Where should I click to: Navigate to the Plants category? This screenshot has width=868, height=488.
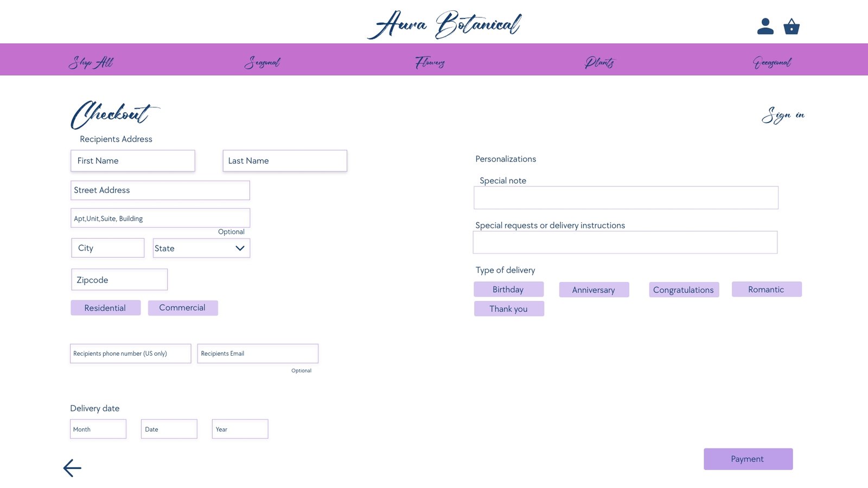599,62
